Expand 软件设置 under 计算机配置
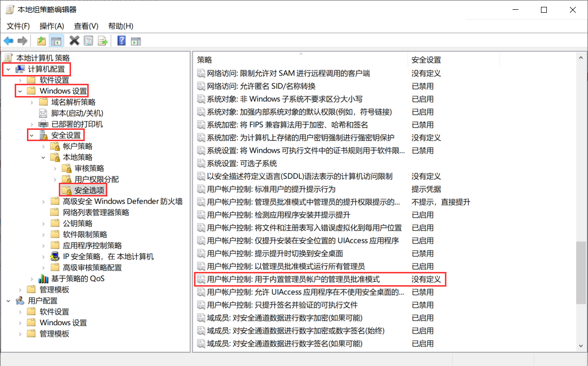The height and width of the screenshot is (366, 588). click(x=20, y=80)
